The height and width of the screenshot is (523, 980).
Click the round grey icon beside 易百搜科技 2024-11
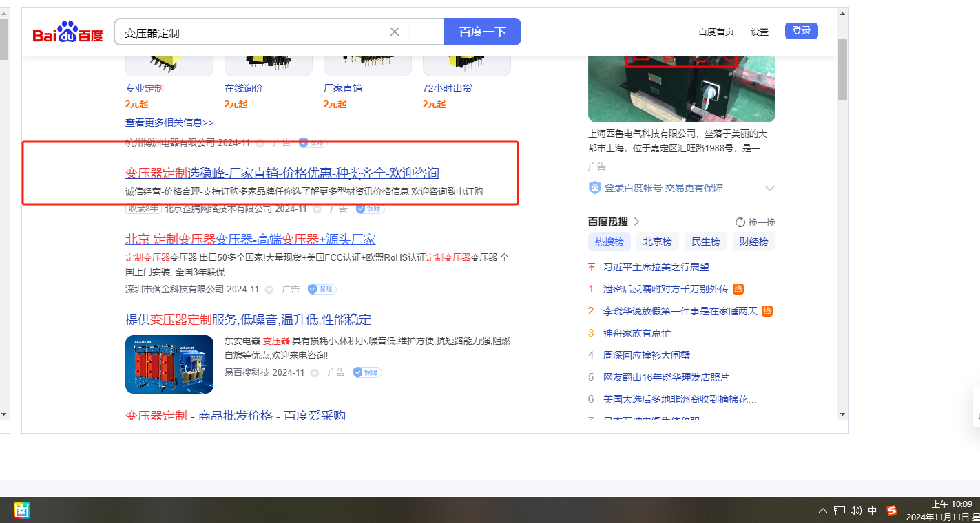point(315,372)
